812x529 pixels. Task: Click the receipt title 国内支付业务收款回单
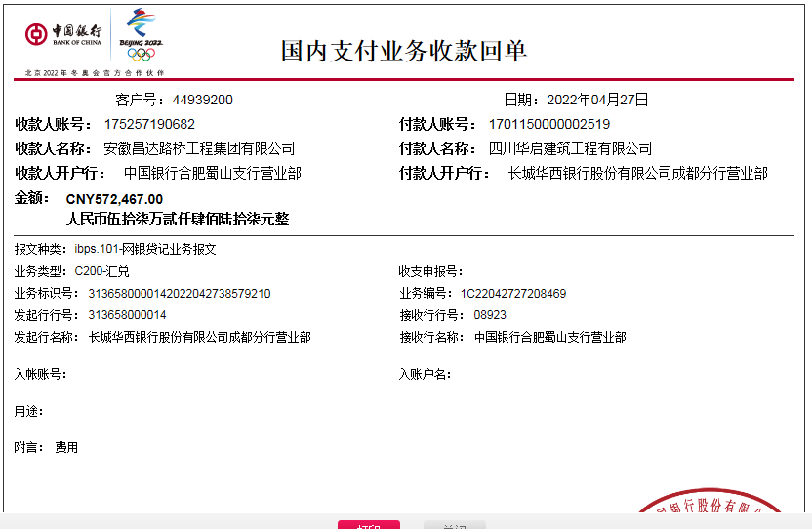404,51
